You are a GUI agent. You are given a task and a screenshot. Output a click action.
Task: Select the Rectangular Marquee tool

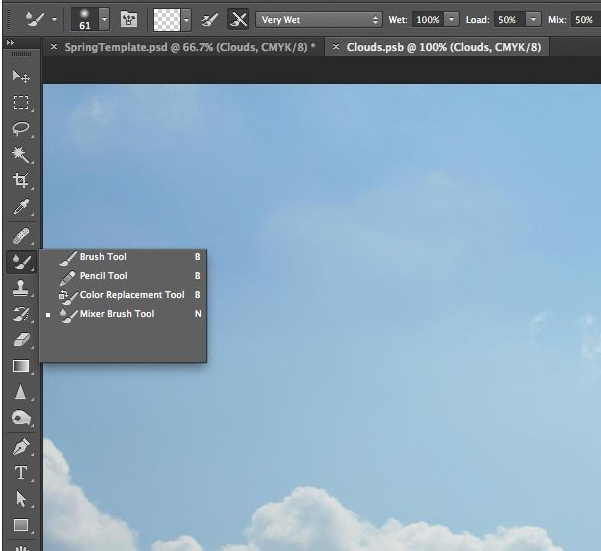tap(21, 103)
